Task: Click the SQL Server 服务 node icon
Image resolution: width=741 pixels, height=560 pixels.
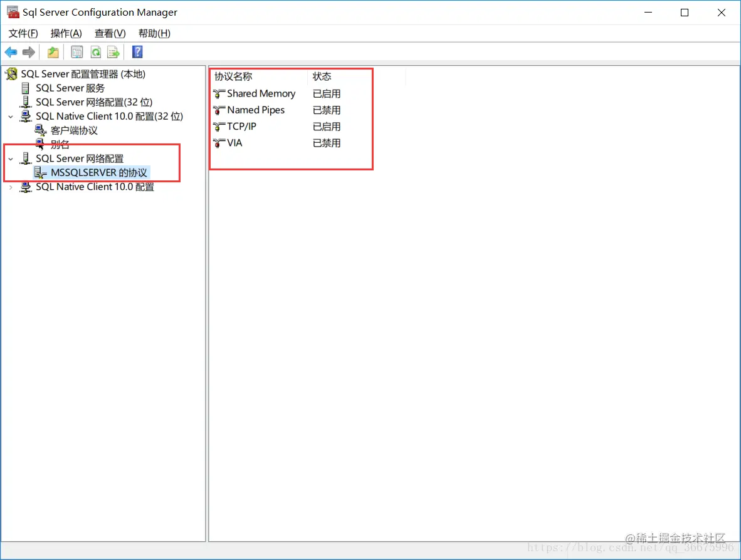Action: [x=26, y=88]
